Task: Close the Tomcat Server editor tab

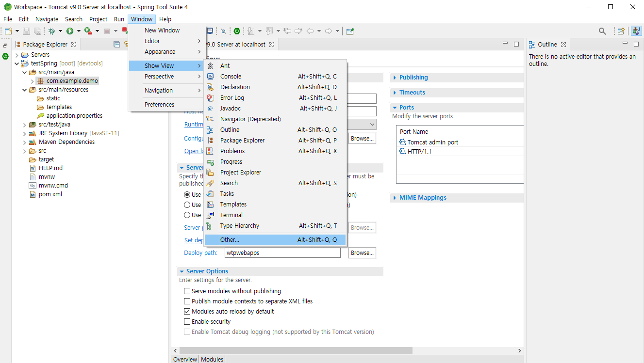Action: (272, 44)
